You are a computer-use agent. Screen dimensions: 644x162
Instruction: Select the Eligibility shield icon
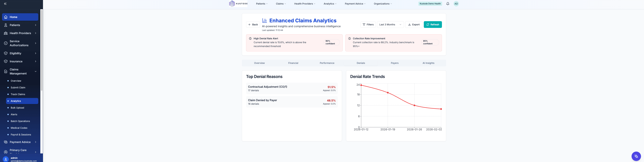(x=6, y=53)
